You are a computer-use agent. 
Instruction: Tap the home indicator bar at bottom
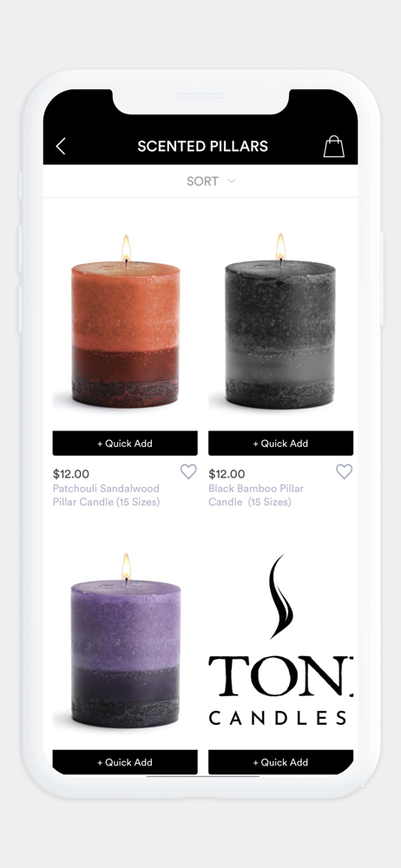[x=203, y=777]
